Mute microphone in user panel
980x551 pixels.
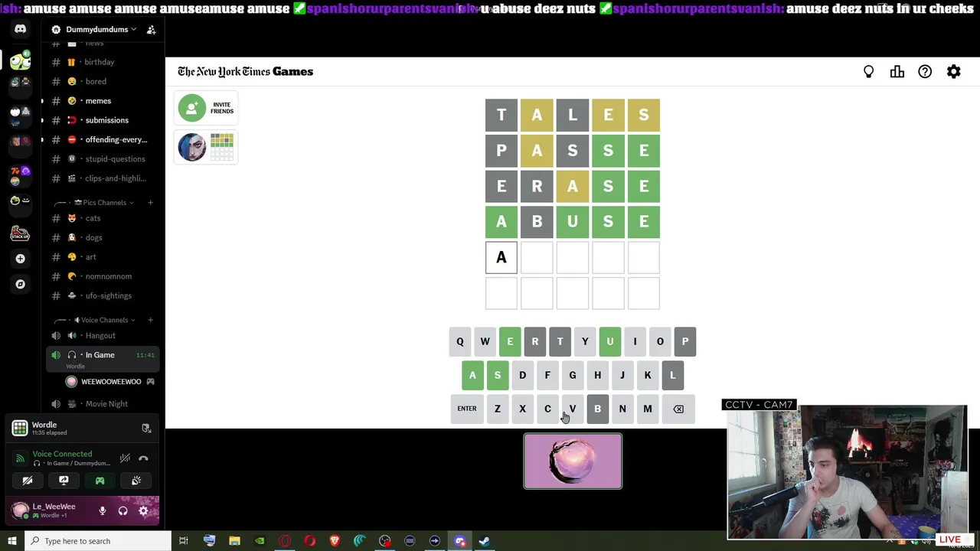click(103, 510)
